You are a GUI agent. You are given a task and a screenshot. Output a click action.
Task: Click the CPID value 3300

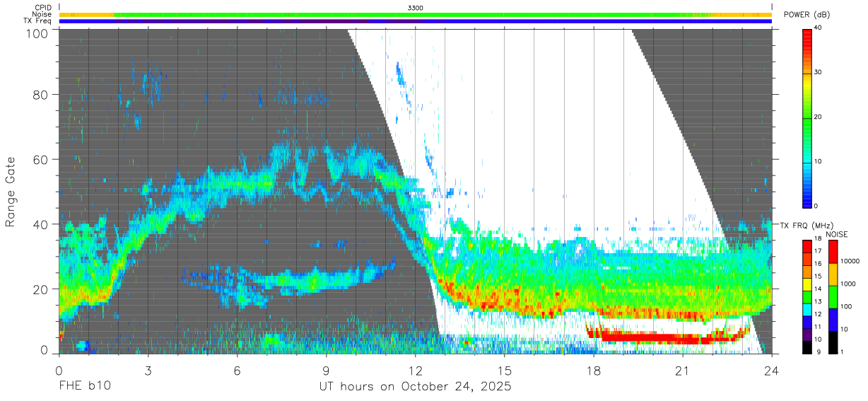[x=416, y=8]
